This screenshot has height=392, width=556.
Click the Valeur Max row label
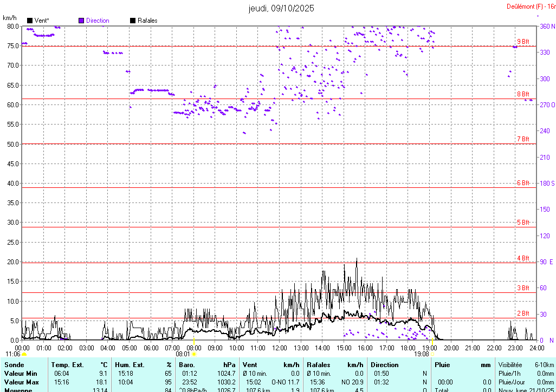coord(21,382)
